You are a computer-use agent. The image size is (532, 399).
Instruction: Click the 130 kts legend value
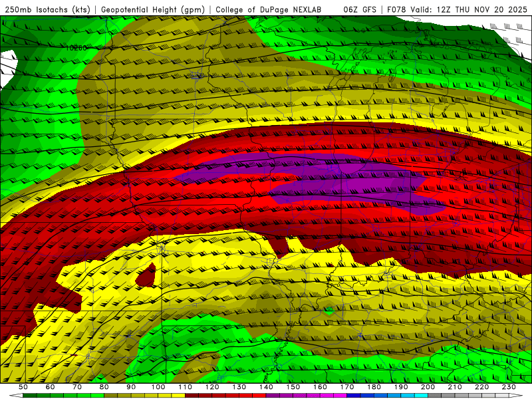tap(239, 387)
